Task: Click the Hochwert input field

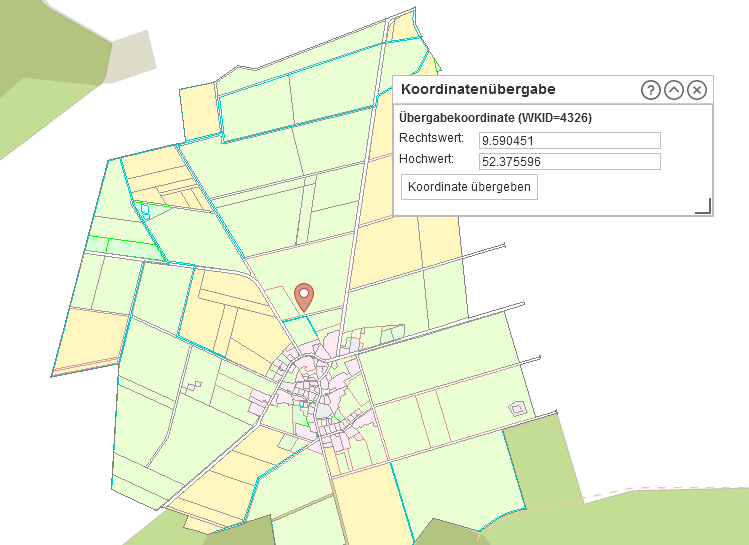Action: coord(570,161)
